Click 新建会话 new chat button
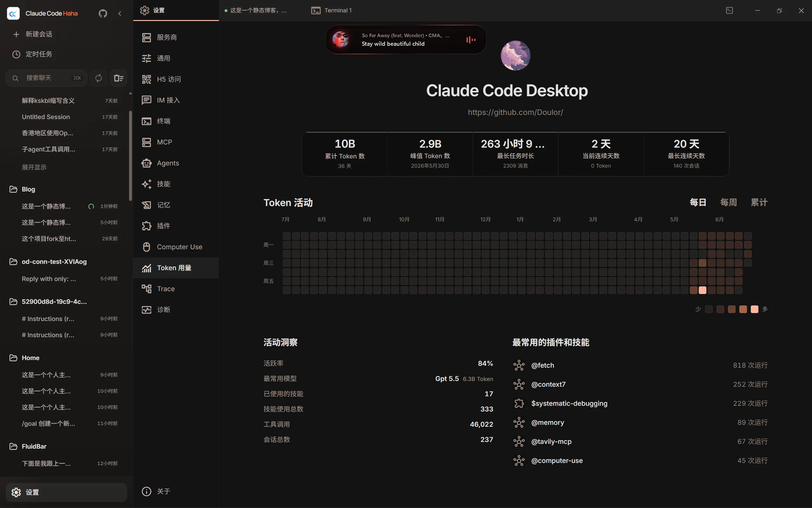 pos(33,34)
